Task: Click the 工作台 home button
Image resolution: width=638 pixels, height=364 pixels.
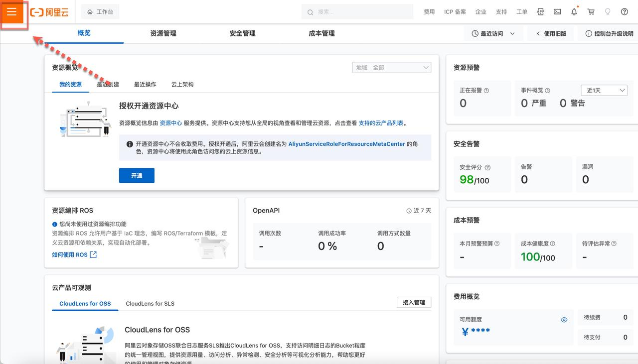Action: coord(100,12)
